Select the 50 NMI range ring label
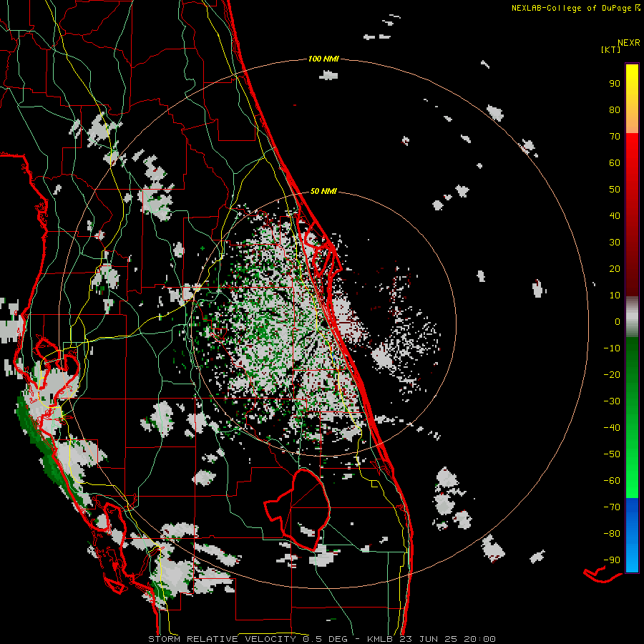The width and height of the screenshot is (644, 644). point(323,191)
